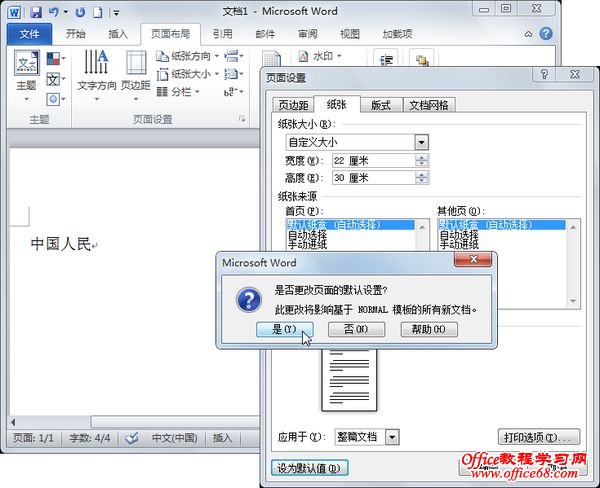
Task: Adjust the 高度 spinner arrows
Action: (422, 178)
